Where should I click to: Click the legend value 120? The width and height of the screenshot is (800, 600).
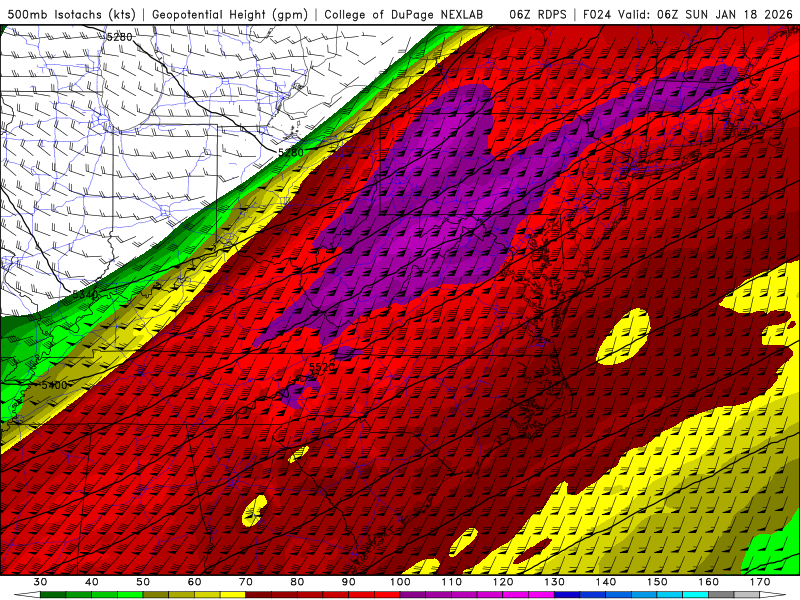(x=503, y=582)
